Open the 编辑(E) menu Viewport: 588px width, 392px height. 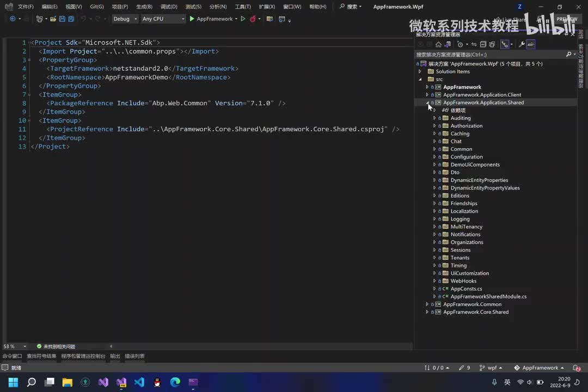(50, 7)
